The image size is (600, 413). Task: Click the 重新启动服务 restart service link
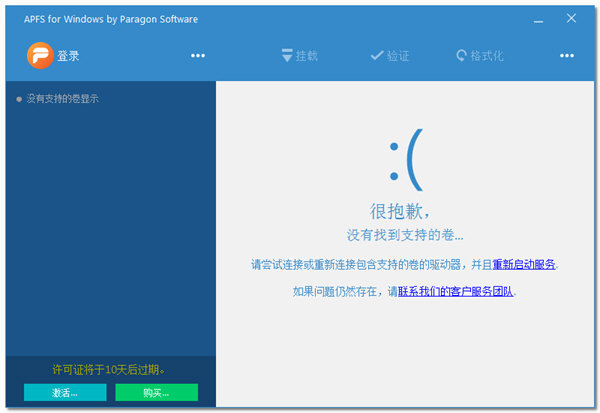[x=524, y=264]
